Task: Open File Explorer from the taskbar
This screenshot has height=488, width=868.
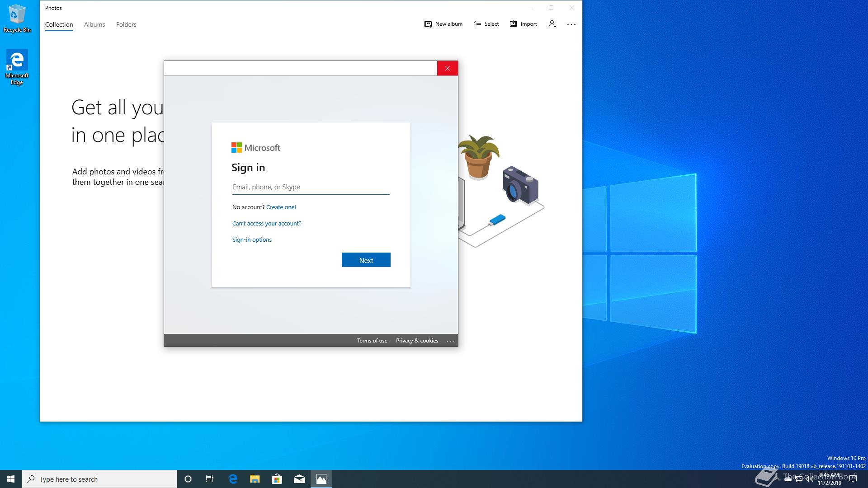Action: (x=255, y=479)
